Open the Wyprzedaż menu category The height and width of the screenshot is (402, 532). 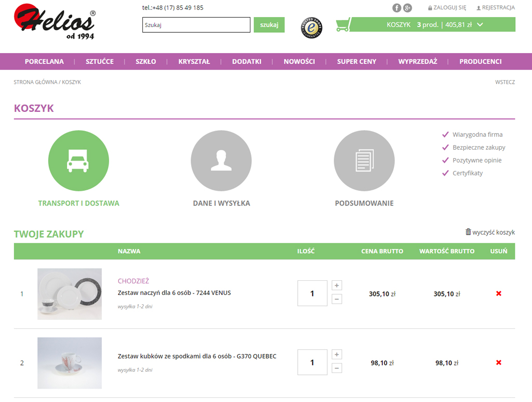click(418, 61)
